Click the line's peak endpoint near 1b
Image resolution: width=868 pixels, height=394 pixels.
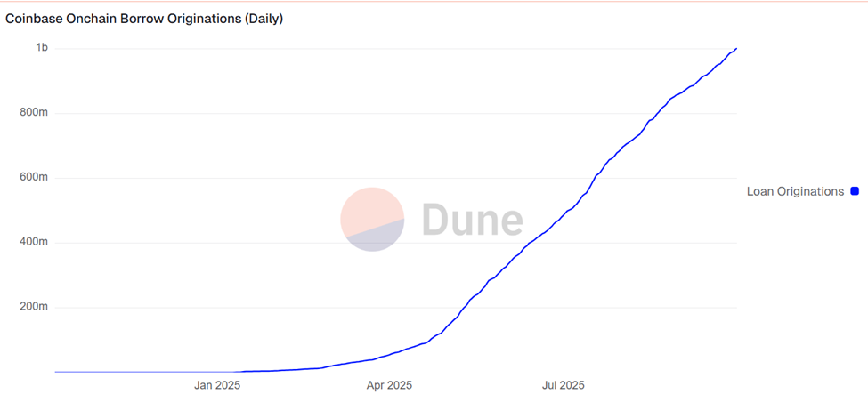[736, 48]
